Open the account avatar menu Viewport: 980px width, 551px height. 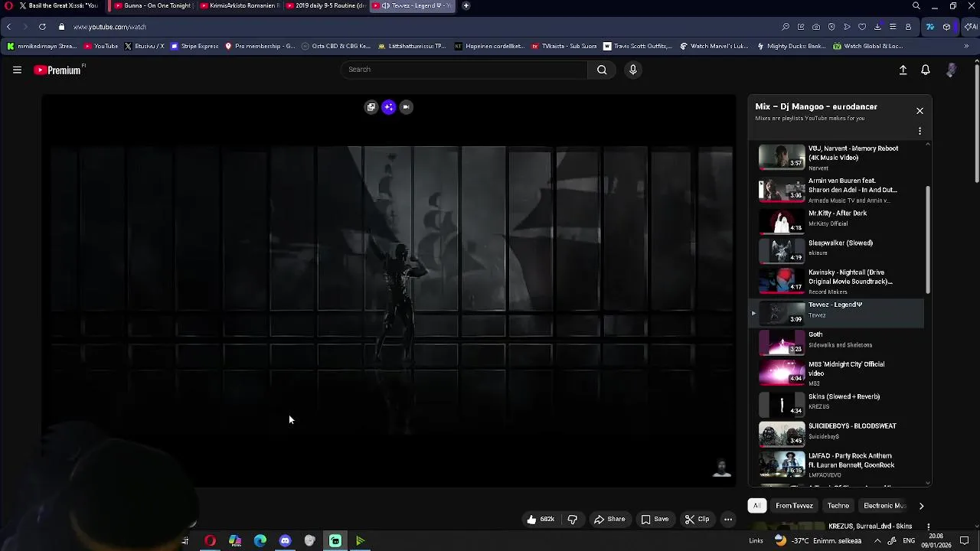pos(951,70)
